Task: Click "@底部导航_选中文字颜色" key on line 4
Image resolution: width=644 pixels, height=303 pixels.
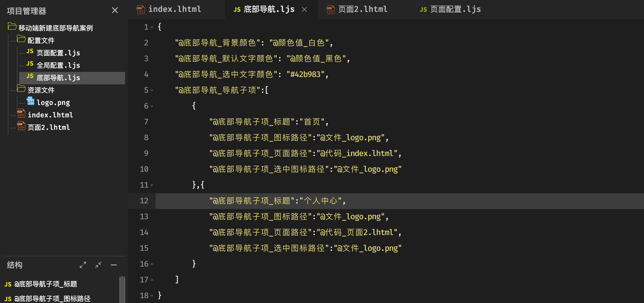Action: click(x=226, y=74)
